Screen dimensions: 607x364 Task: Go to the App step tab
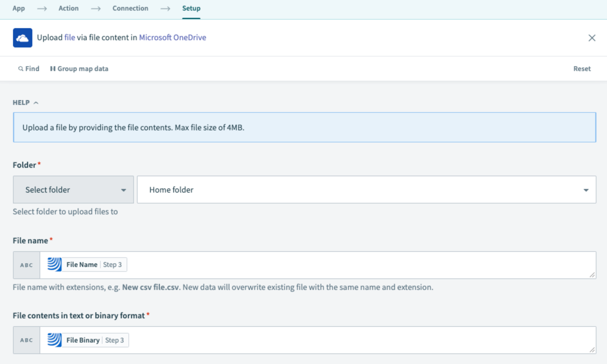tap(19, 8)
